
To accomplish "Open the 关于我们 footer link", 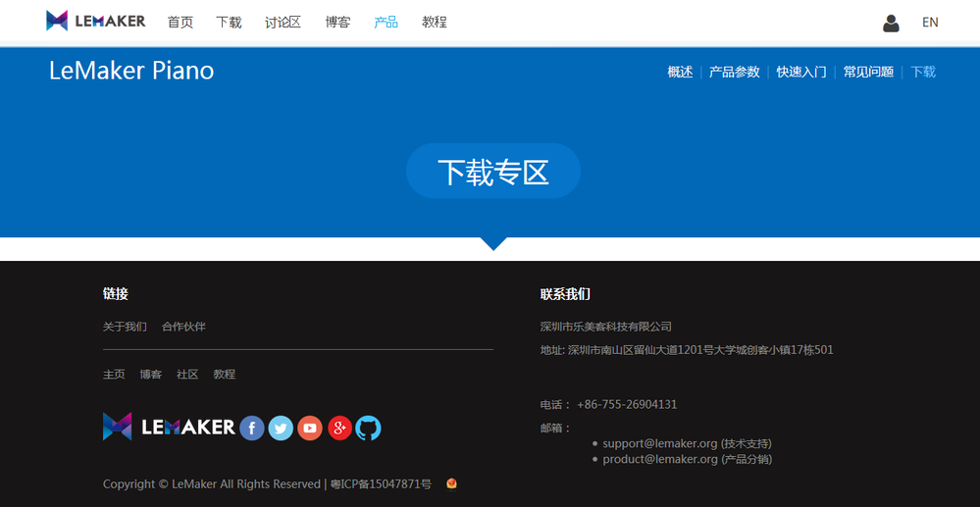I will 125,327.
